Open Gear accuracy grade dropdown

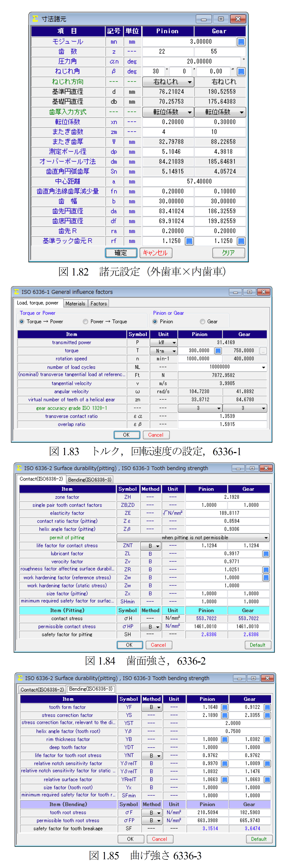click(x=245, y=408)
